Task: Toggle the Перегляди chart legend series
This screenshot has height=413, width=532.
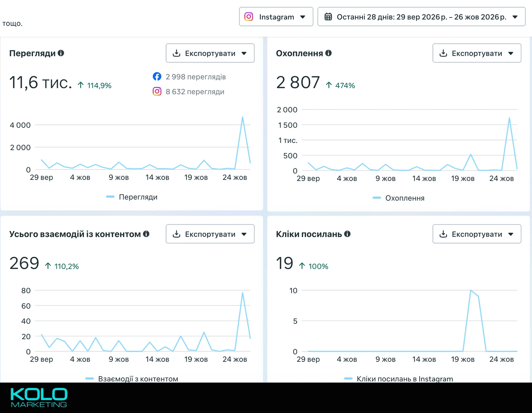Action: tap(132, 197)
